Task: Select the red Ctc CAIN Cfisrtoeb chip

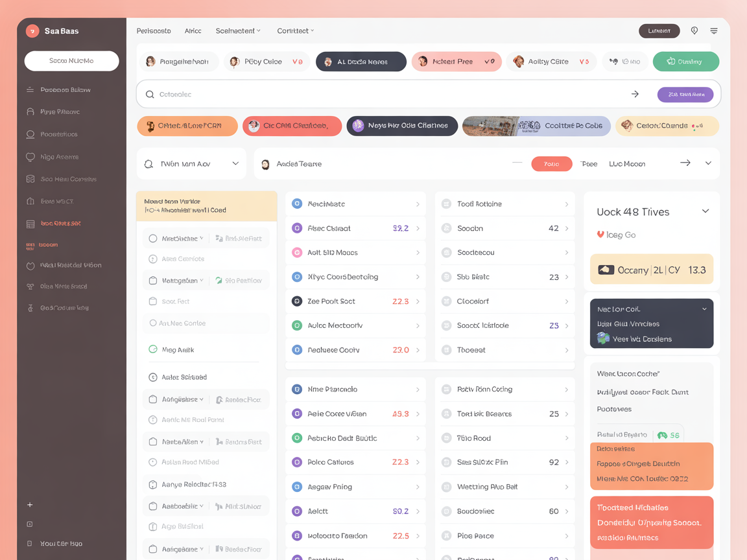Action: point(292,126)
